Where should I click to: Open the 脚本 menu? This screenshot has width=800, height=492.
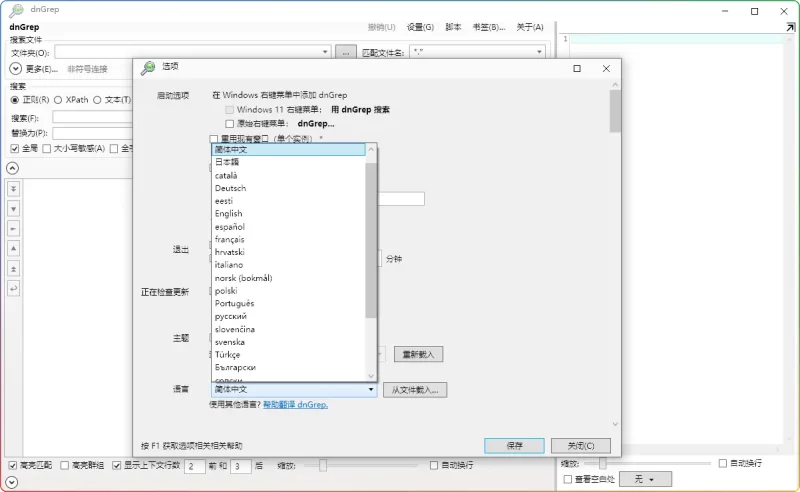click(453, 27)
